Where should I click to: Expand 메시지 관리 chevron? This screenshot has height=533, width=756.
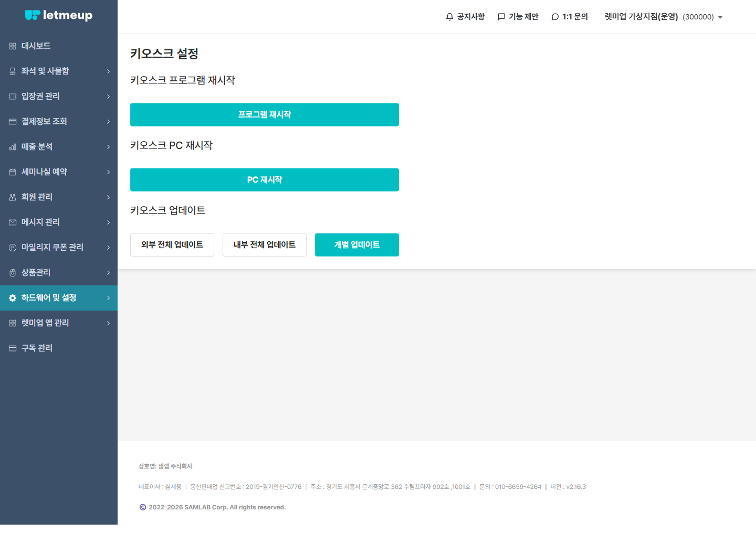click(x=109, y=222)
